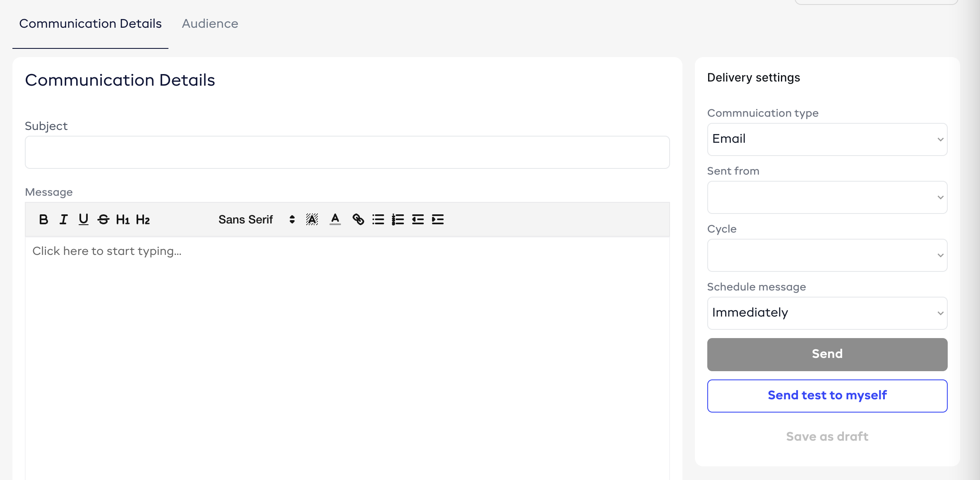Screen dimensions: 980x480
Task: Increase indent of message text
Action: [437, 219]
